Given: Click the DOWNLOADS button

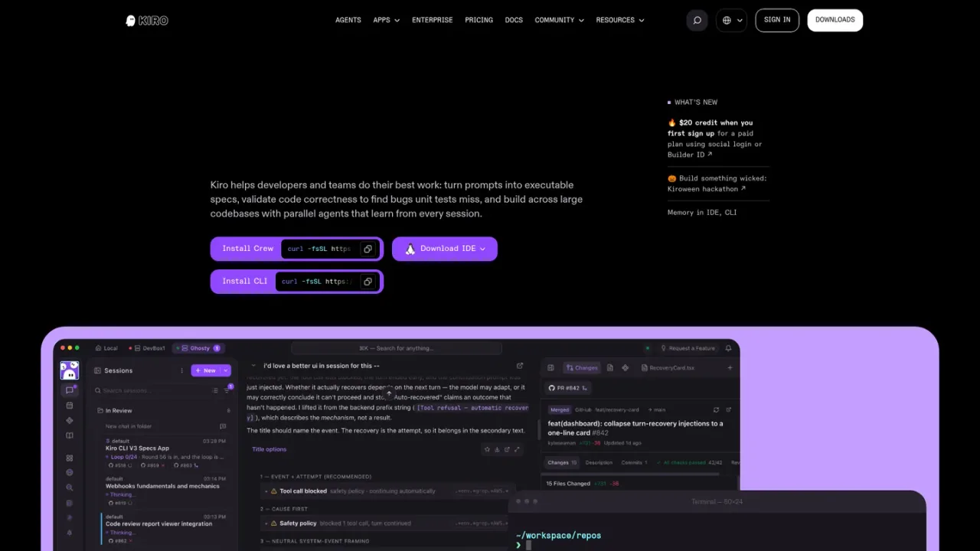Looking at the screenshot, I should click(x=835, y=21).
